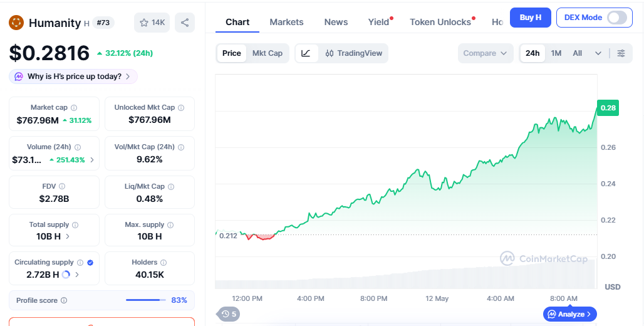The height and width of the screenshot is (326, 644).
Task: Open the News tab
Action: 336,22
